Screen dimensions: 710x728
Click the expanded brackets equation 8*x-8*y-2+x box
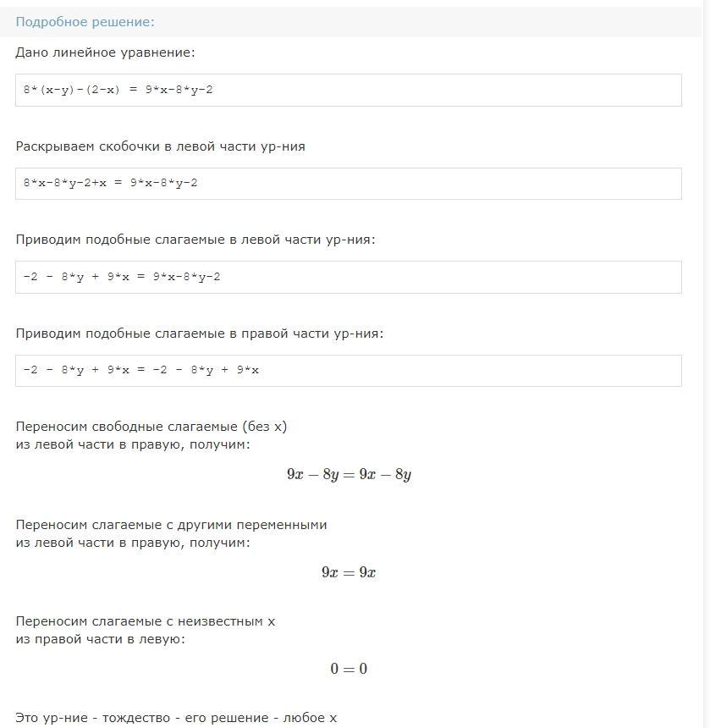coord(349,184)
